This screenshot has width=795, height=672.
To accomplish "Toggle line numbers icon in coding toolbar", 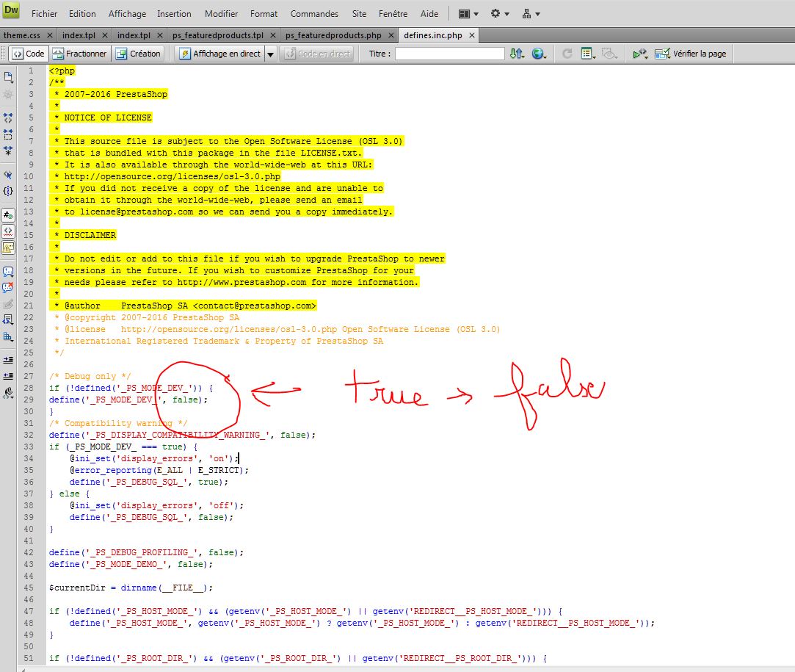I will tap(8, 215).
